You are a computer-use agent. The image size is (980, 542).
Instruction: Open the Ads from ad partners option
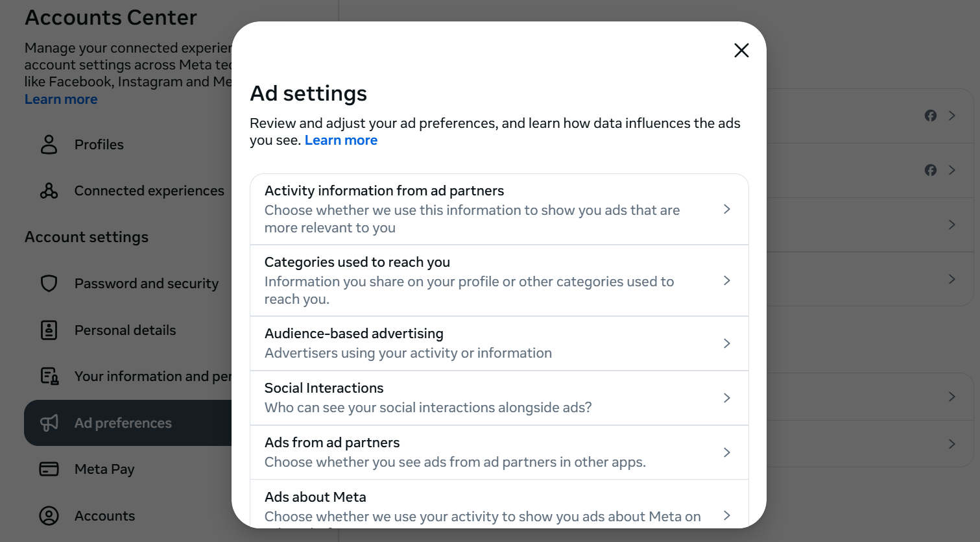click(454, 452)
